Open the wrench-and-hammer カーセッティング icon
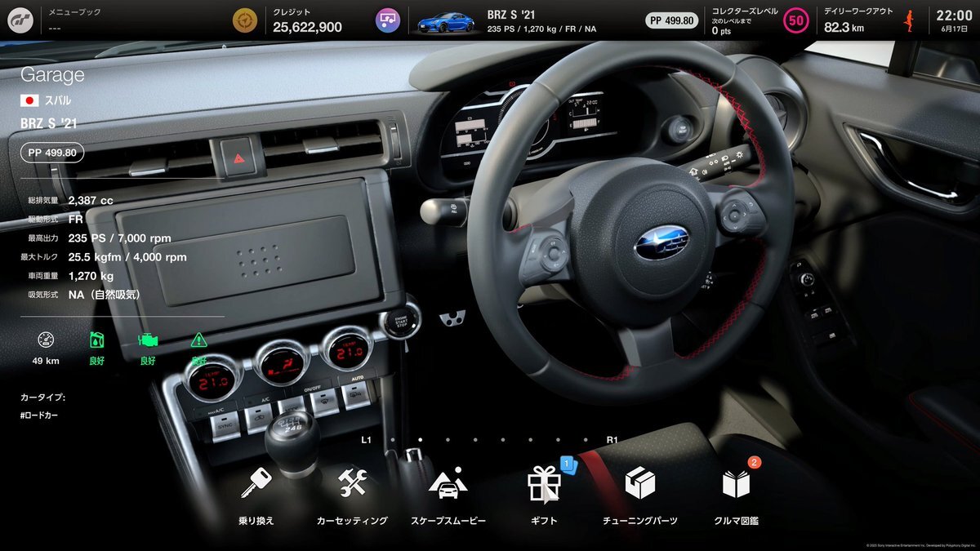The width and height of the screenshot is (980, 551). pyautogui.click(x=352, y=483)
